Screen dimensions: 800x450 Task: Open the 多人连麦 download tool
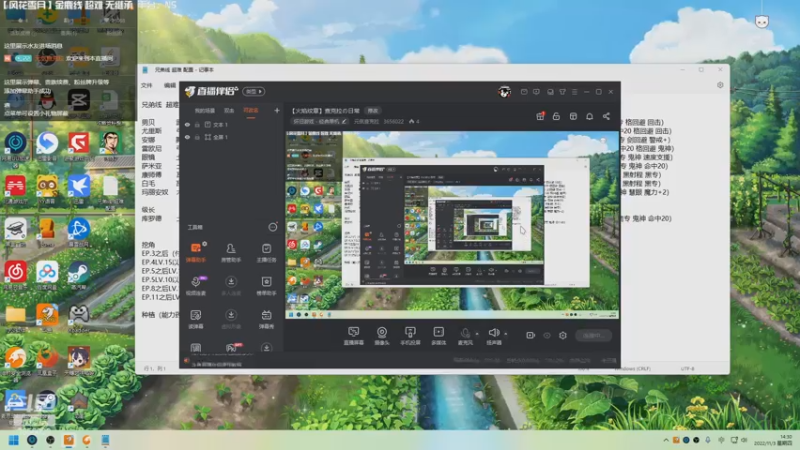click(231, 286)
